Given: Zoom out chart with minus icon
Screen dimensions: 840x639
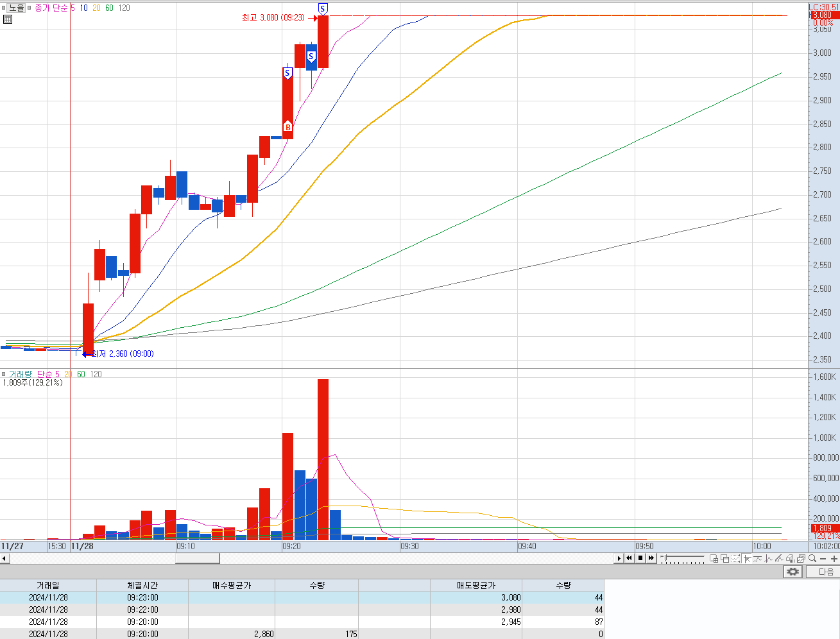Looking at the screenshot, I should [823, 559].
